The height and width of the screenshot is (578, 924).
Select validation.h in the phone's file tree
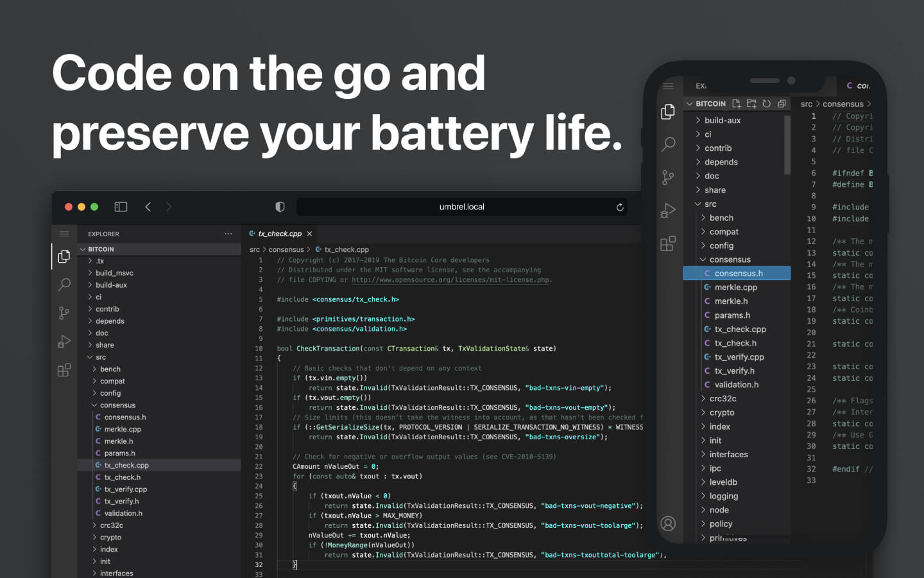(x=736, y=384)
